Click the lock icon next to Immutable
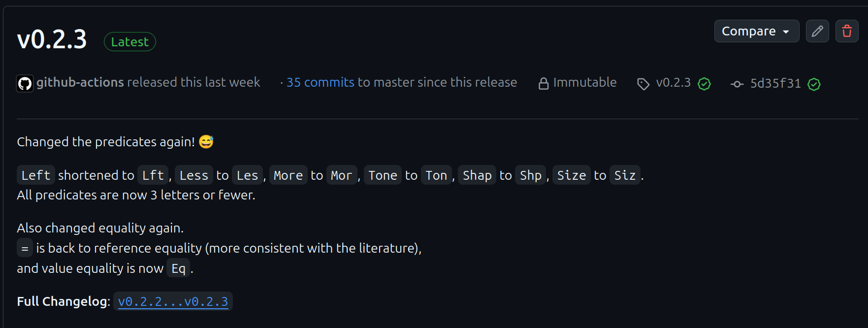The width and height of the screenshot is (868, 328). (x=544, y=83)
